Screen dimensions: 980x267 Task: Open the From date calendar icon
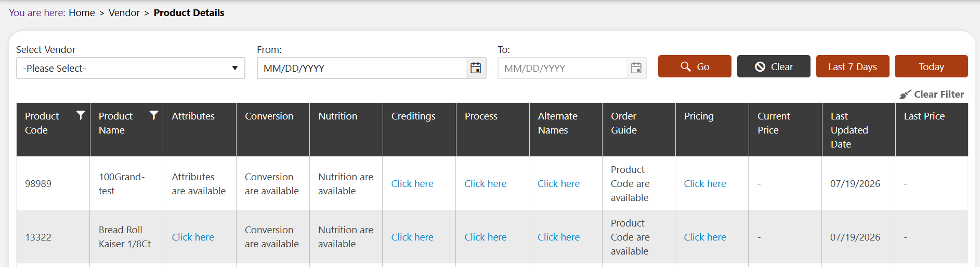[476, 68]
